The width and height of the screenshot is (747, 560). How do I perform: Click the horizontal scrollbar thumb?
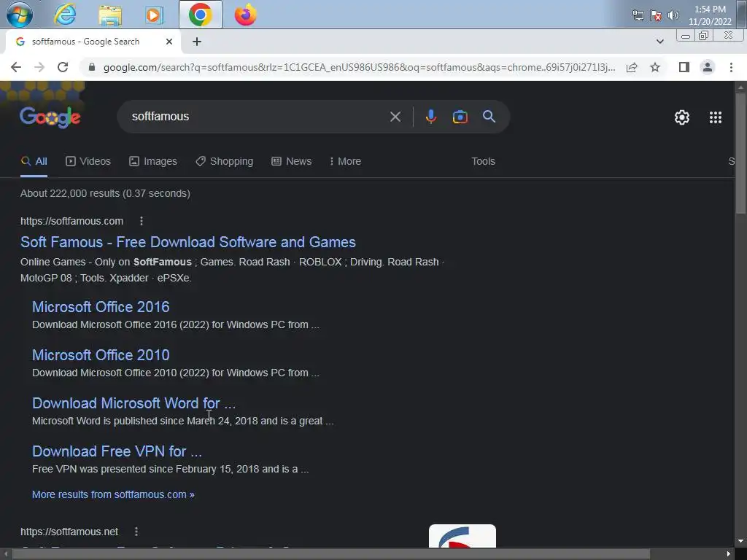330,554
